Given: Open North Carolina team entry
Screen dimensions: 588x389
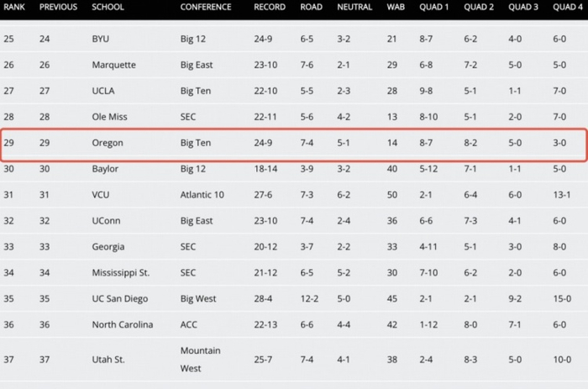Looking at the screenshot, I should pos(123,324).
